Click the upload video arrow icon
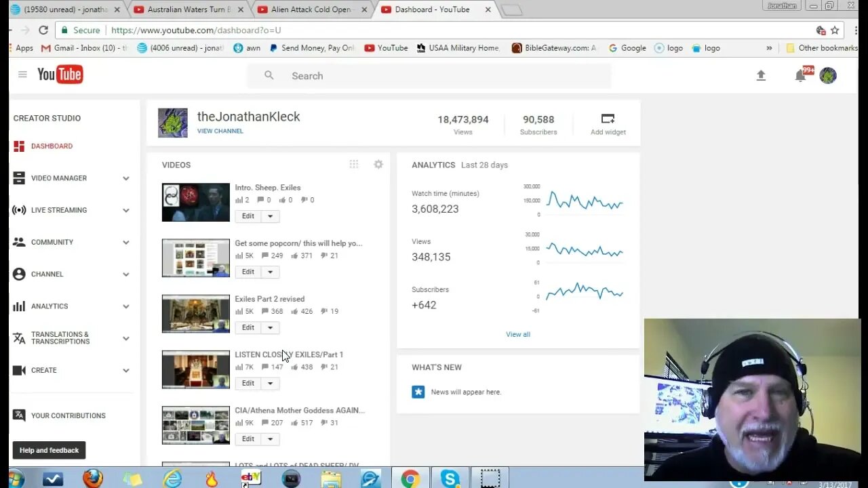This screenshot has width=868, height=488. [x=761, y=76]
